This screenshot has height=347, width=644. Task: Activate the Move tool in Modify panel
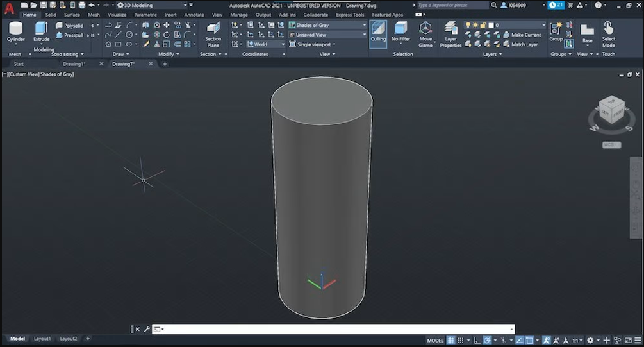click(x=167, y=25)
